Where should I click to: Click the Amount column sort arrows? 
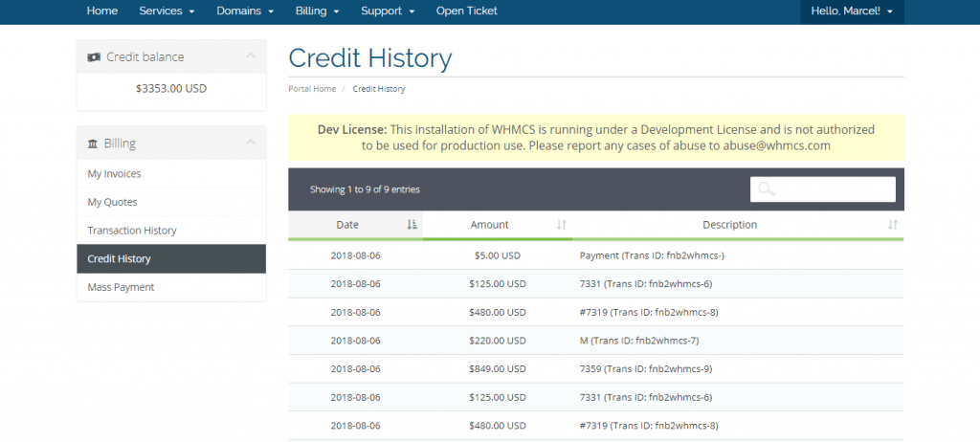point(562,225)
